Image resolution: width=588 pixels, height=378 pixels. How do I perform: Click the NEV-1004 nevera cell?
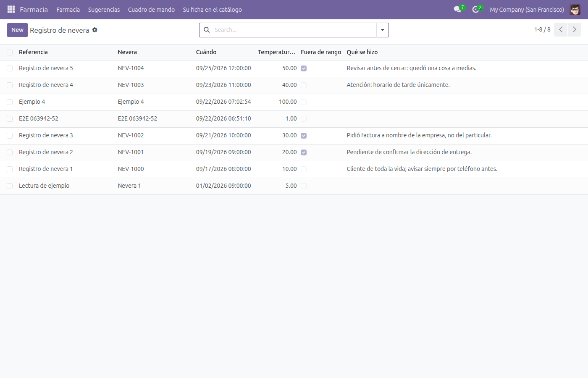click(131, 68)
